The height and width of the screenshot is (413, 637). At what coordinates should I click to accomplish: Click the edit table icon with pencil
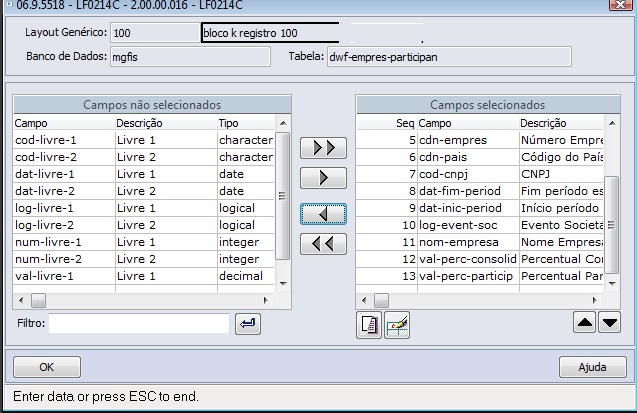pyautogui.click(x=397, y=325)
